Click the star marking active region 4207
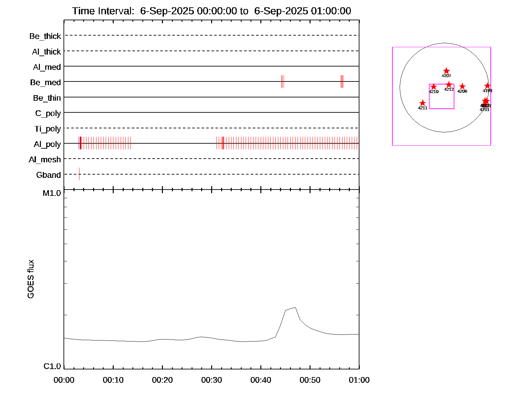This screenshot has height=399, width=532. (x=446, y=71)
